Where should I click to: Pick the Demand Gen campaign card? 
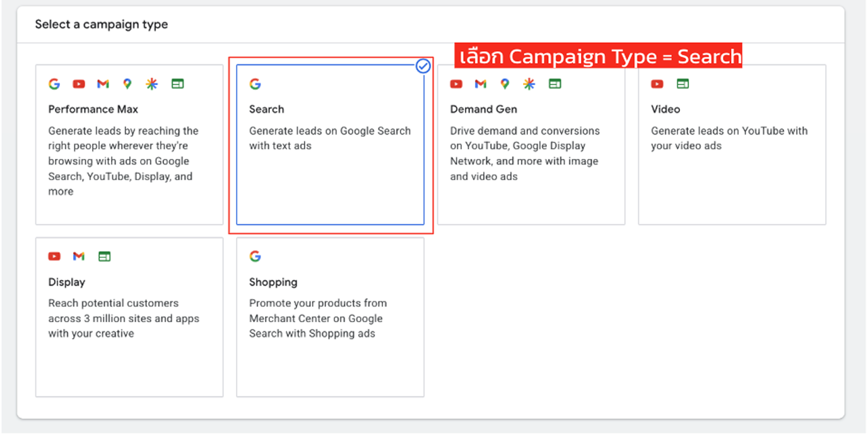[x=531, y=144]
